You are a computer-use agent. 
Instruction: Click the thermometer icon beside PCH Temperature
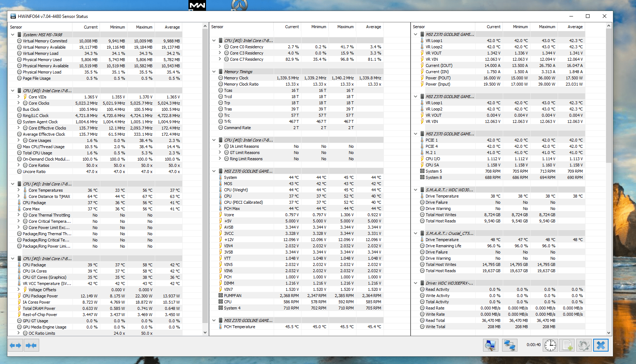coord(221,327)
